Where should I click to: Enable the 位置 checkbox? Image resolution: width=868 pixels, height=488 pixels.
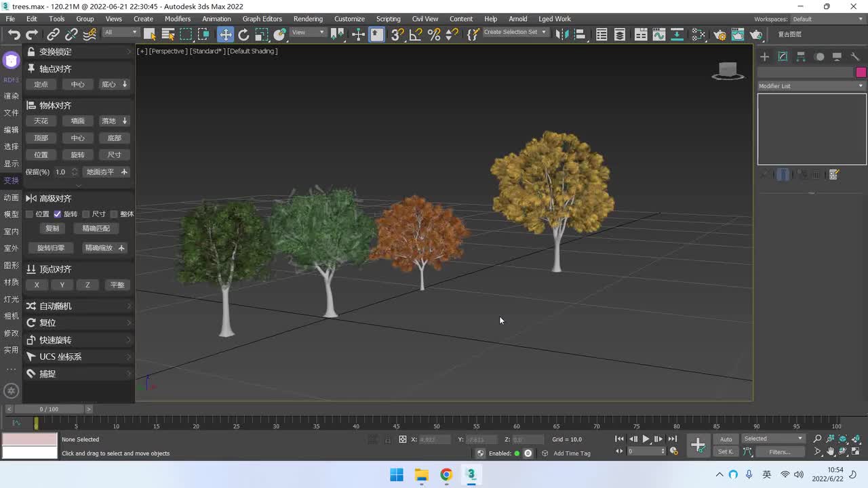[x=29, y=214]
